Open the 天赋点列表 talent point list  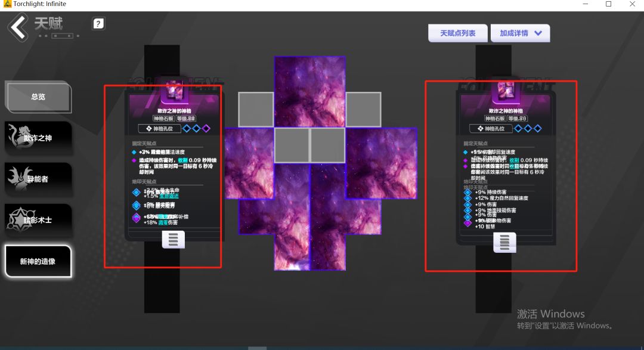coord(457,33)
